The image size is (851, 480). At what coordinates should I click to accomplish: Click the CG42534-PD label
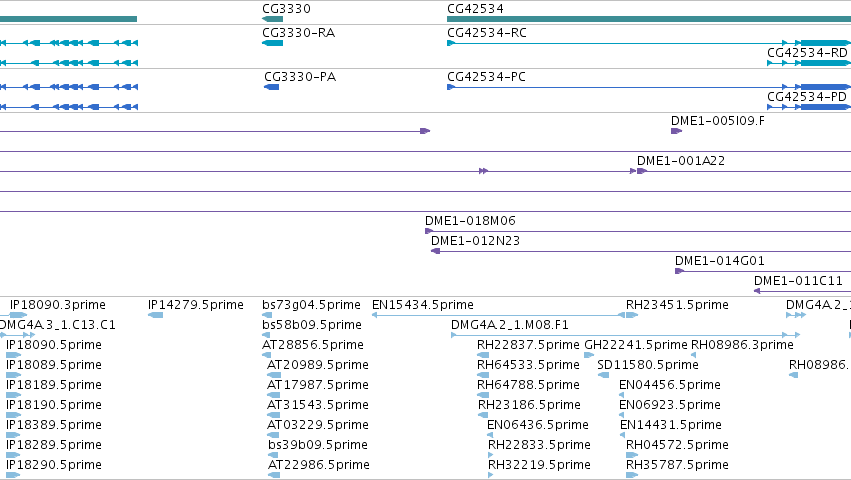(806, 97)
